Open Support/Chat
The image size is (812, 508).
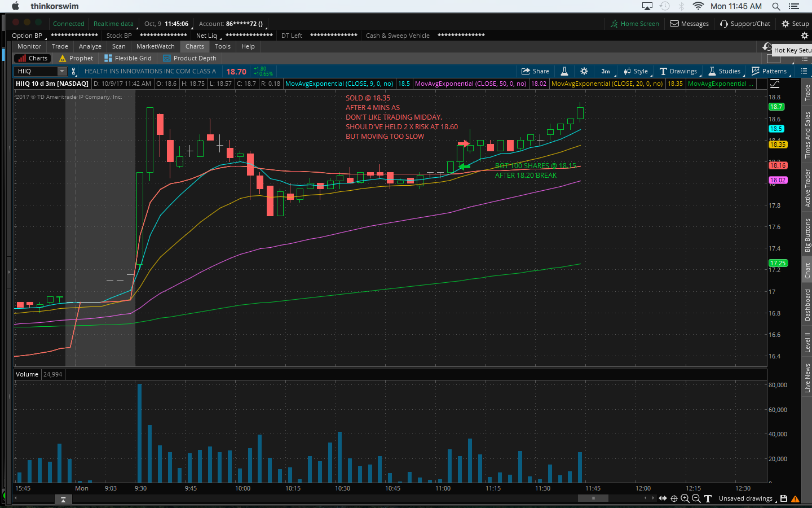pyautogui.click(x=745, y=24)
